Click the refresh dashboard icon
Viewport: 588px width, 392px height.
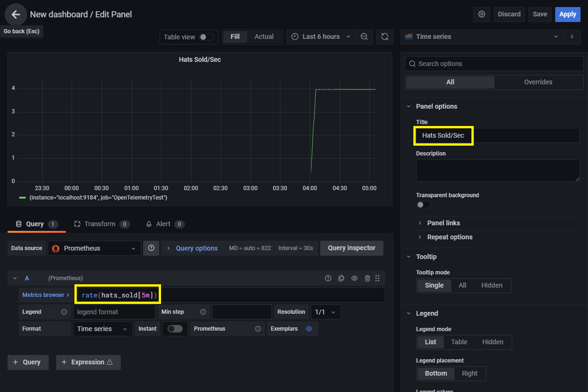pos(384,37)
